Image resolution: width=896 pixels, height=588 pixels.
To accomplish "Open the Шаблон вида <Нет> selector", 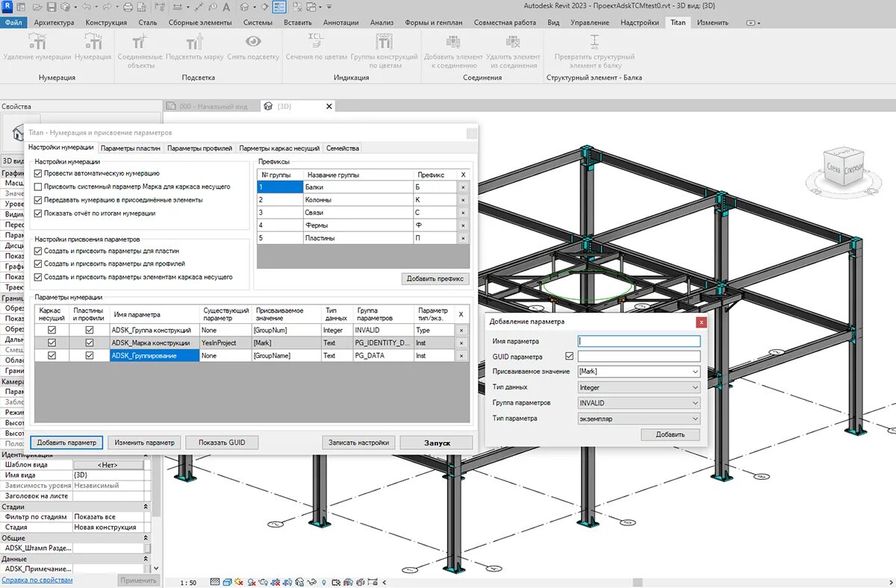I will pyautogui.click(x=108, y=465).
